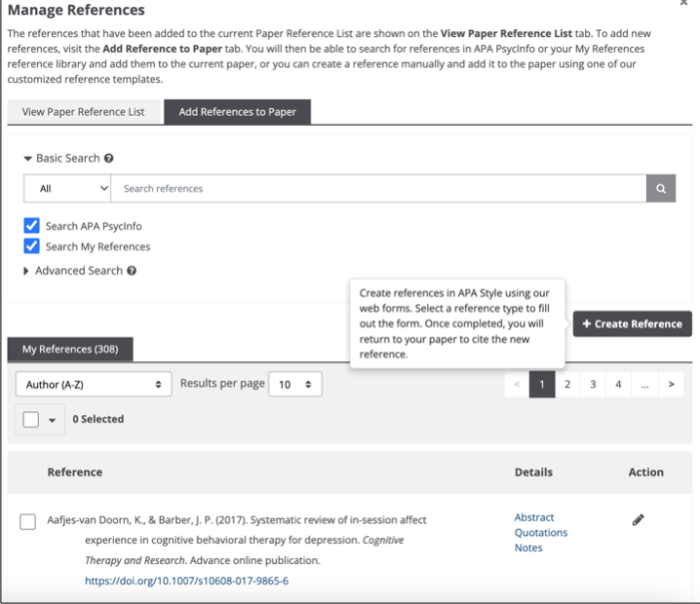Click the Advanced Search help question icon
700x604 pixels.
[132, 271]
